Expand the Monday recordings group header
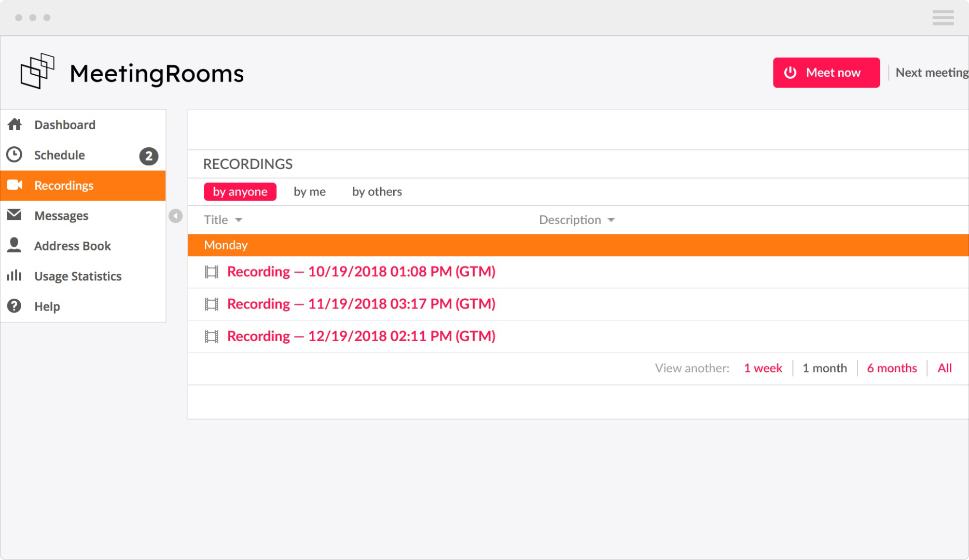The height and width of the screenshot is (560, 969). (226, 245)
